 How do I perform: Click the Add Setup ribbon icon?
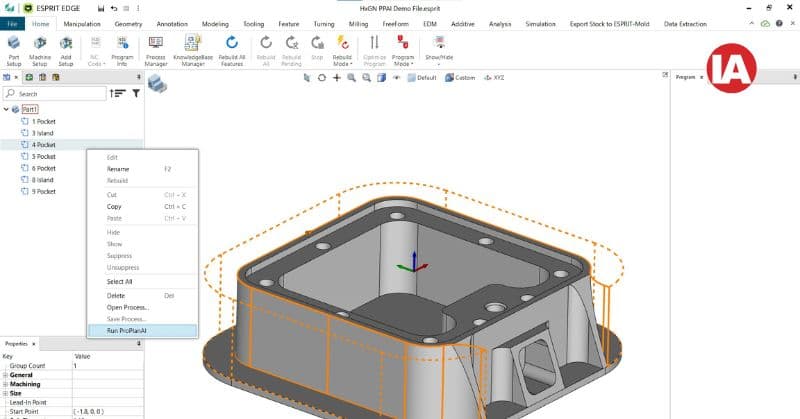tap(66, 51)
